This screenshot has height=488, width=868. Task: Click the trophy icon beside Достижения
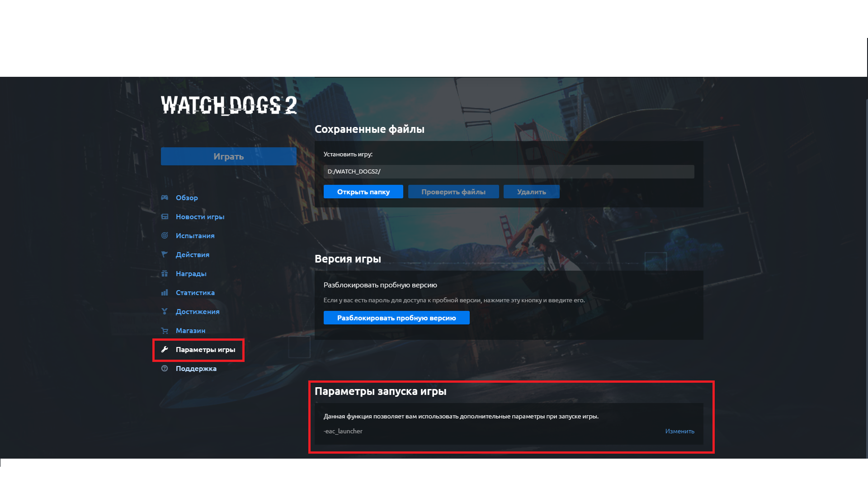(x=165, y=311)
